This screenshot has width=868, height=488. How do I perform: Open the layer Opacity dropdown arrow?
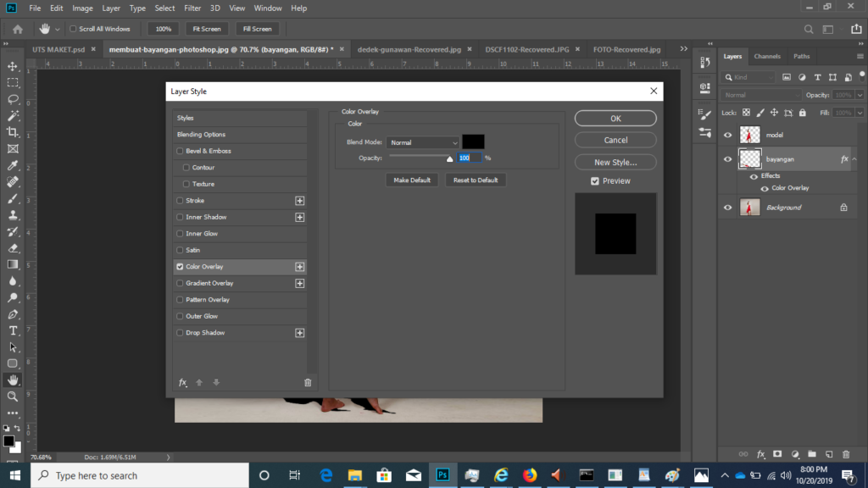[x=860, y=95]
